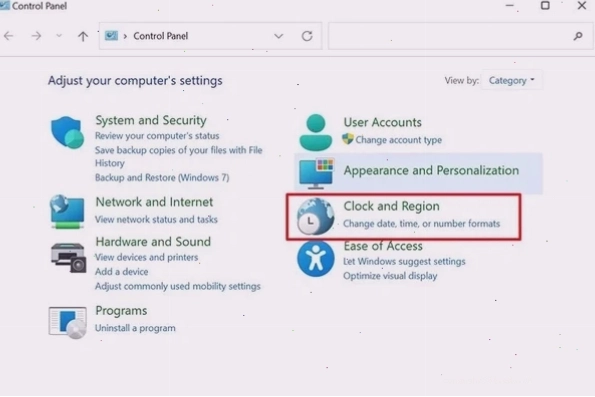The width and height of the screenshot is (595, 397).
Task: Open the Network and Internet globe icon
Action: 67,211
